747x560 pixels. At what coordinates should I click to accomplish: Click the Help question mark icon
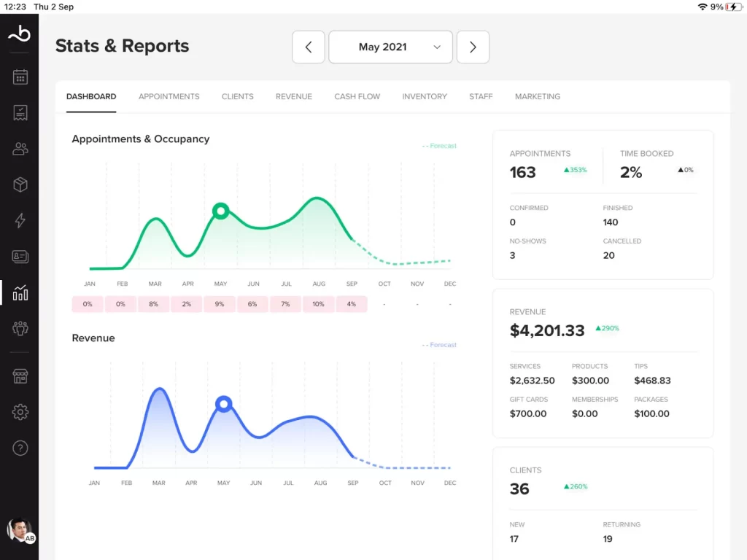click(x=20, y=448)
